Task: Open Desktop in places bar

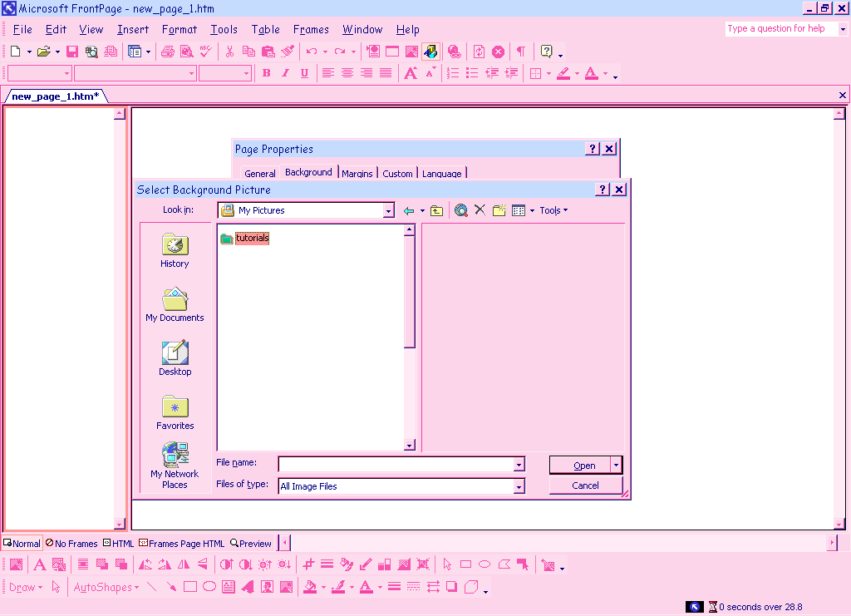Action: (x=175, y=358)
